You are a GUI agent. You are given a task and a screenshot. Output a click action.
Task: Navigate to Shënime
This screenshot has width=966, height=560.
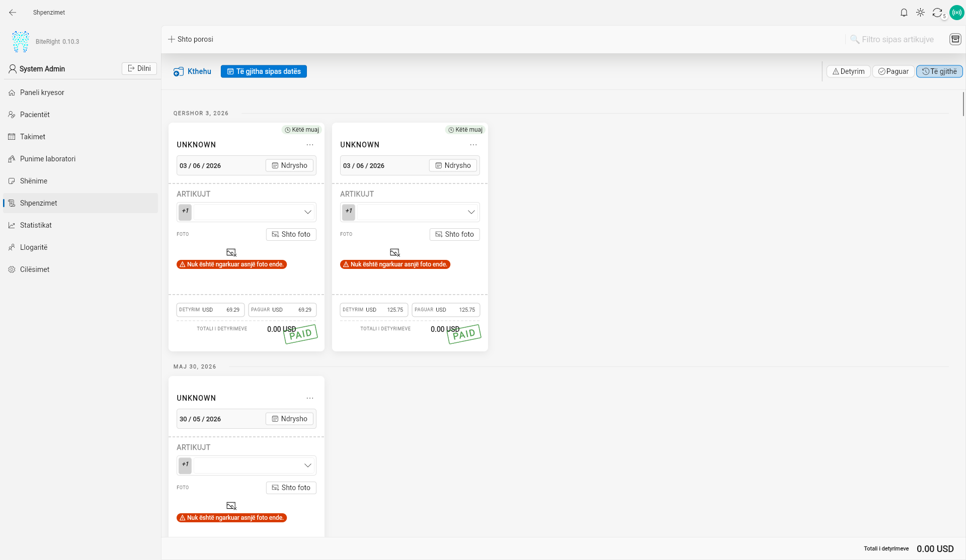tap(80, 181)
